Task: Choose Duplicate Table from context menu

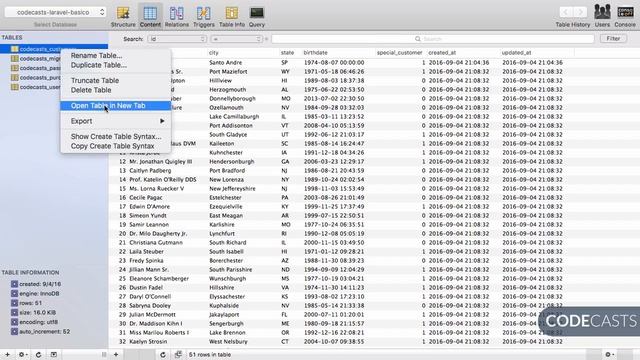Action: pyautogui.click(x=99, y=65)
